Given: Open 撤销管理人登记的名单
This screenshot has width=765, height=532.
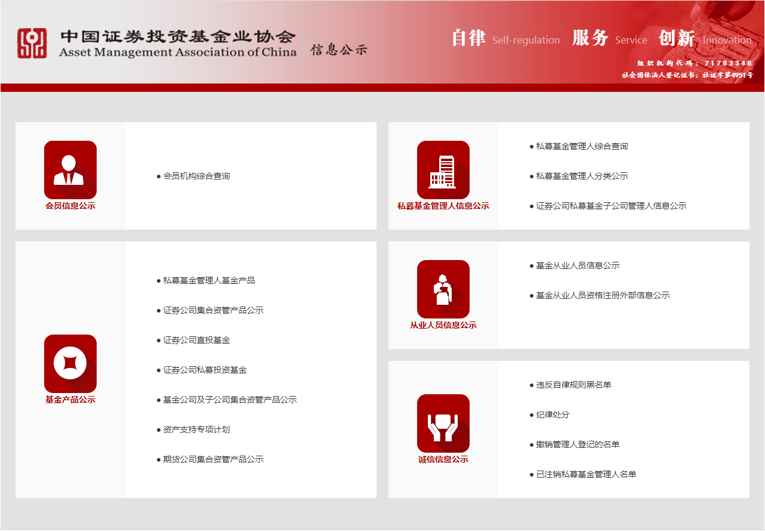Looking at the screenshot, I should coord(578,444).
